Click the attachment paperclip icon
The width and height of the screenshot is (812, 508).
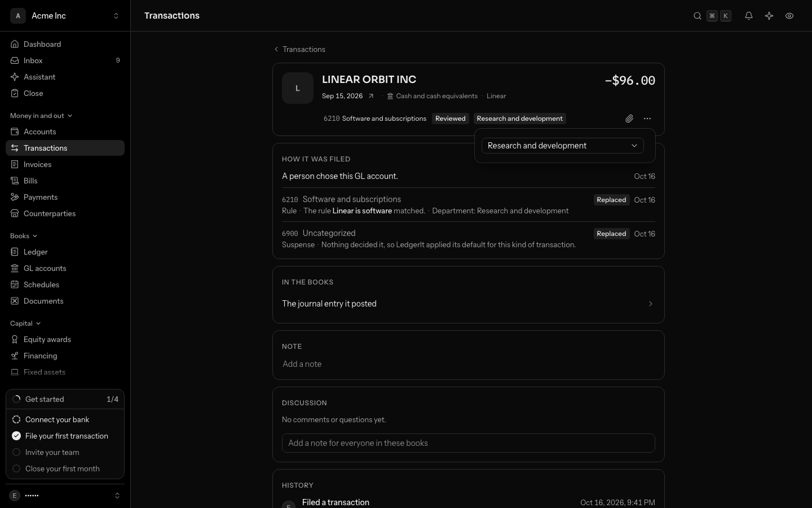pos(629,119)
